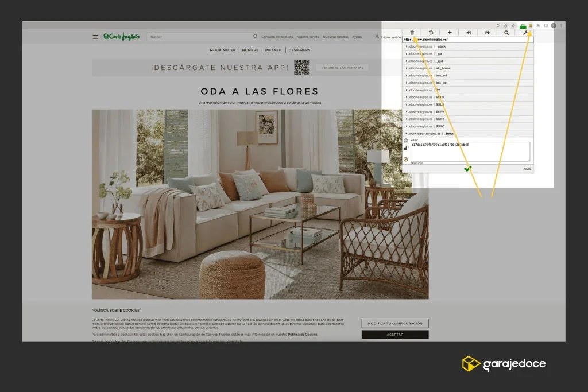Click MODIFICA TU CONFIGURACIÓN button
588x392 pixels.
(x=395, y=323)
